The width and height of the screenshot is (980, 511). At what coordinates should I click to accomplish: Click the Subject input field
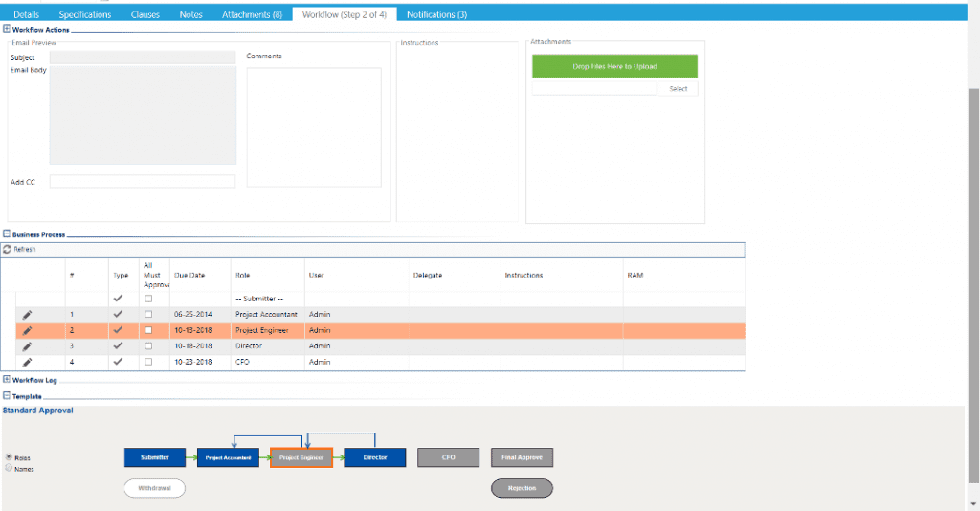(x=143, y=57)
